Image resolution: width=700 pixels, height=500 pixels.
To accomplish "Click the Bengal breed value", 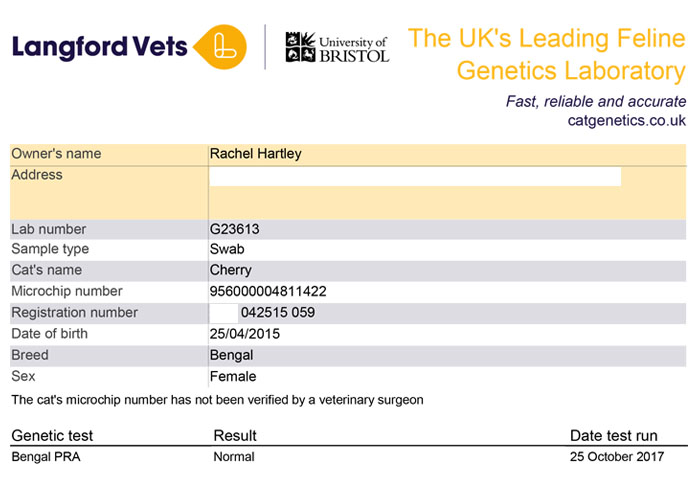I will click(232, 355).
